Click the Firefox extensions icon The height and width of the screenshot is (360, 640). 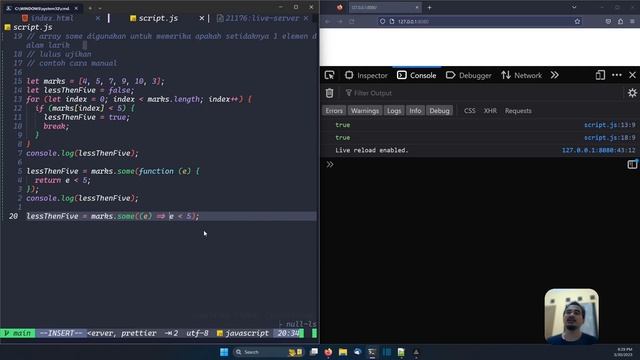click(620, 21)
